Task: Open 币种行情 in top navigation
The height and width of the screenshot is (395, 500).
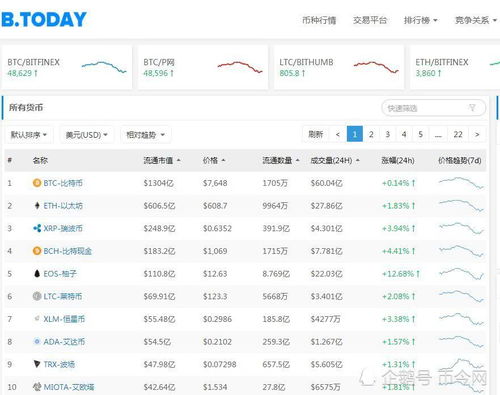Action: pyautogui.click(x=319, y=20)
